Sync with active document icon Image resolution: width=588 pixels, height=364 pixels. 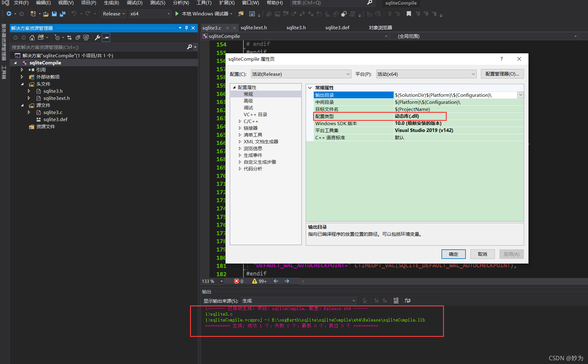69,38
